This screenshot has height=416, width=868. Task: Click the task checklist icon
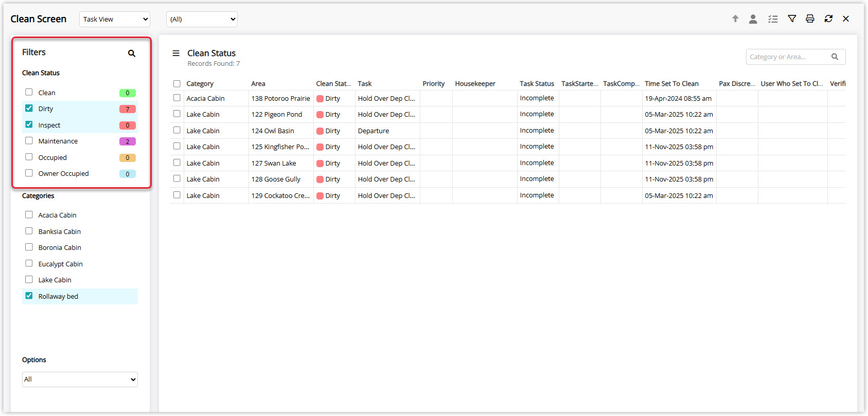tap(773, 19)
